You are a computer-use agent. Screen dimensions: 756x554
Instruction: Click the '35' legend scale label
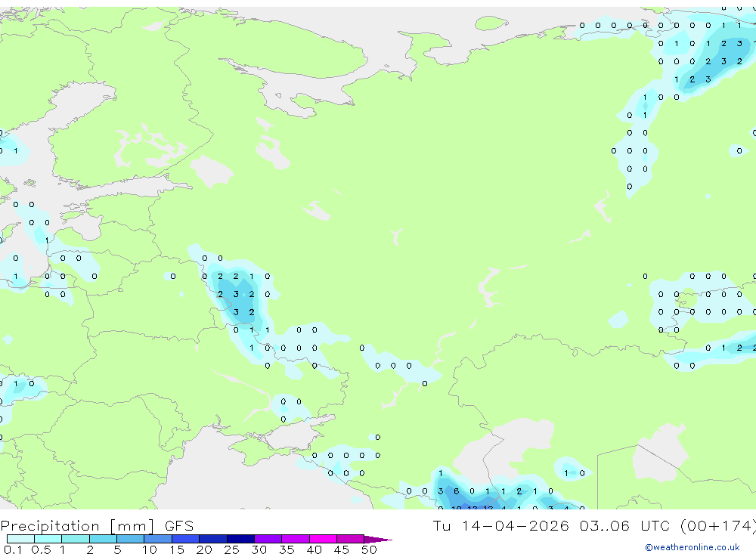click(287, 549)
